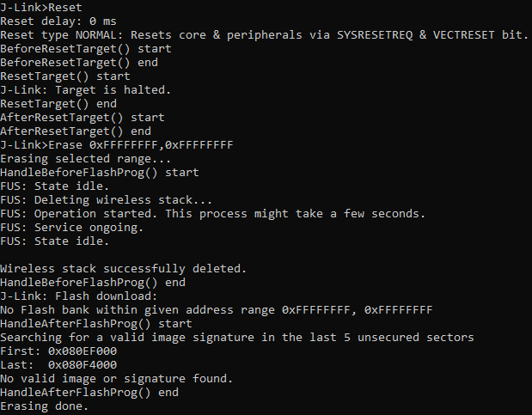This screenshot has height=415, width=532.
Task: Click the 'Last: 0x080F4000' address line
Action: click(x=58, y=365)
